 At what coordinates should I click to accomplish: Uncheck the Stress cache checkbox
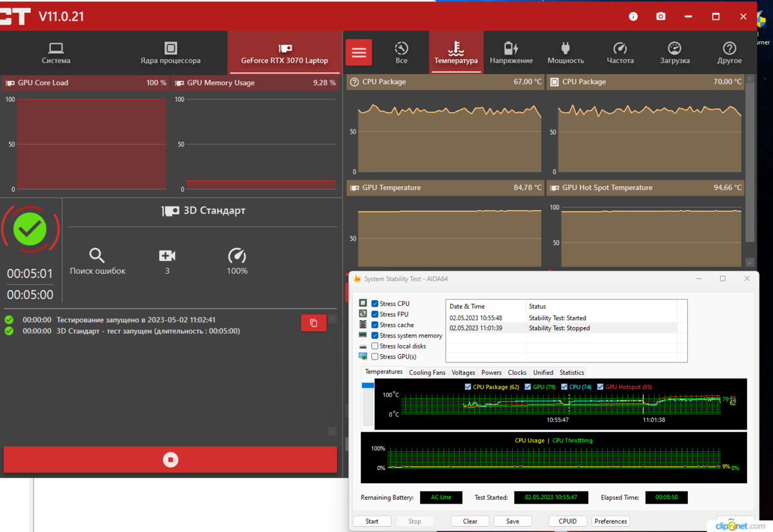pyautogui.click(x=375, y=325)
